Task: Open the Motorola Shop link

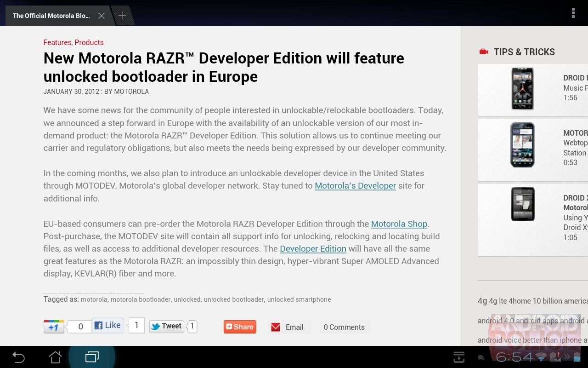Action: coord(399,224)
